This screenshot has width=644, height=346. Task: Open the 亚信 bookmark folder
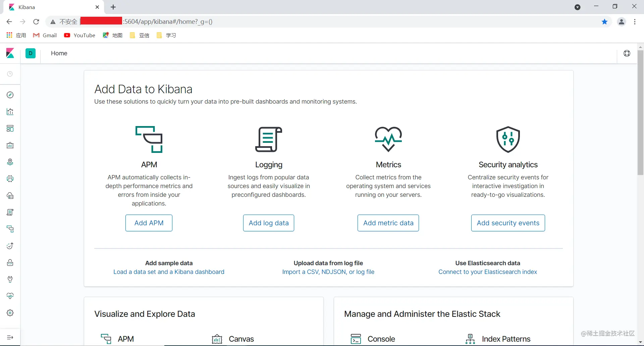139,35
